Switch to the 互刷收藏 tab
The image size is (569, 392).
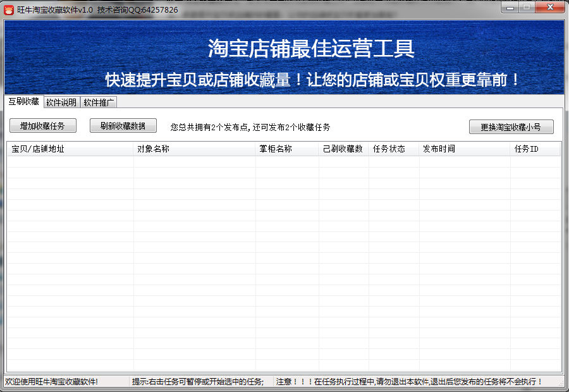pos(23,102)
